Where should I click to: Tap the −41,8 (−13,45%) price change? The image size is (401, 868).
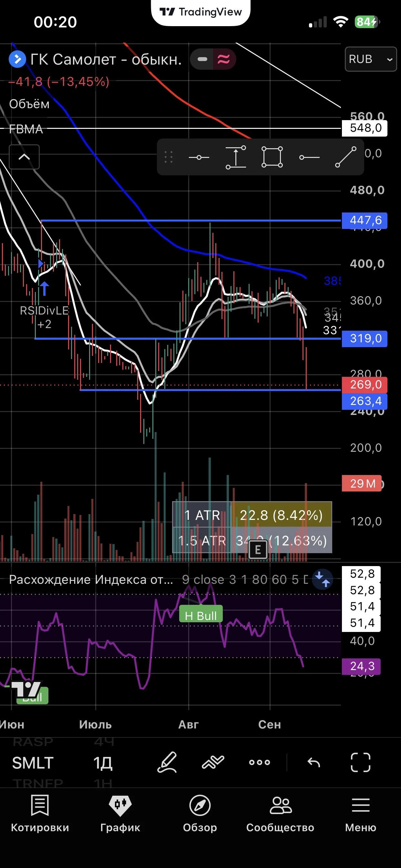pos(59,82)
